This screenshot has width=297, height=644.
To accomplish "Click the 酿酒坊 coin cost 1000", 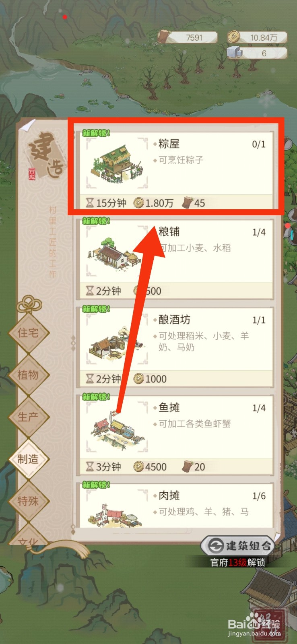I will [150, 379].
